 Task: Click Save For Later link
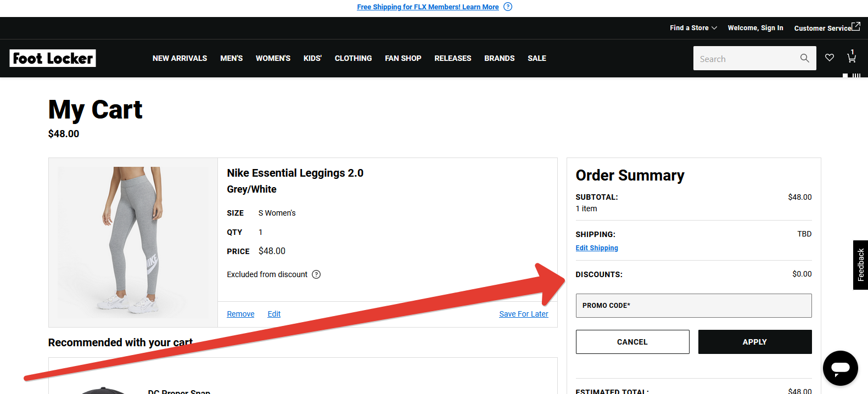[x=524, y=314]
